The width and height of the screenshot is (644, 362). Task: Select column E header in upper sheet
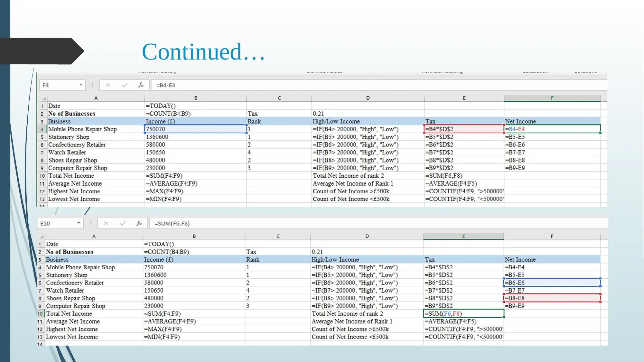pos(464,98)
